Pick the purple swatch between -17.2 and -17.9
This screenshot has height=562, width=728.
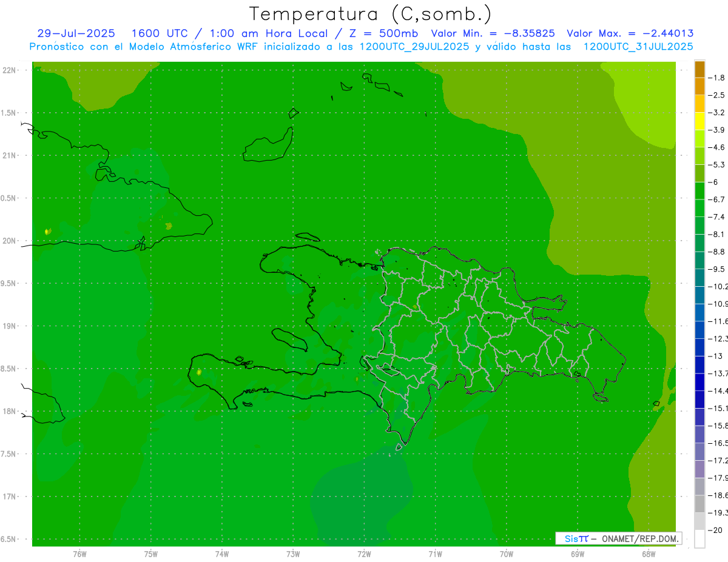(x=699, y=469)
